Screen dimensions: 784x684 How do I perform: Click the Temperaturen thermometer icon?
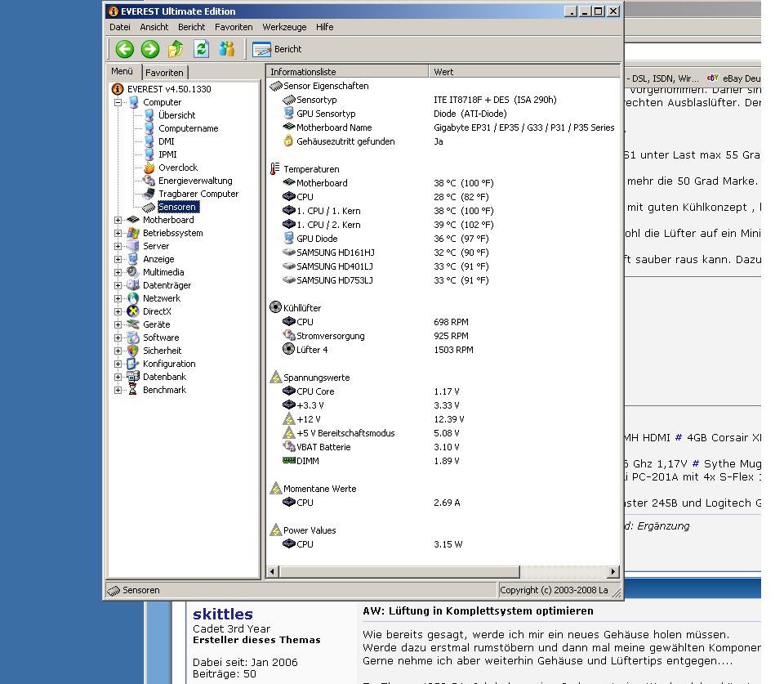(274, 169)
